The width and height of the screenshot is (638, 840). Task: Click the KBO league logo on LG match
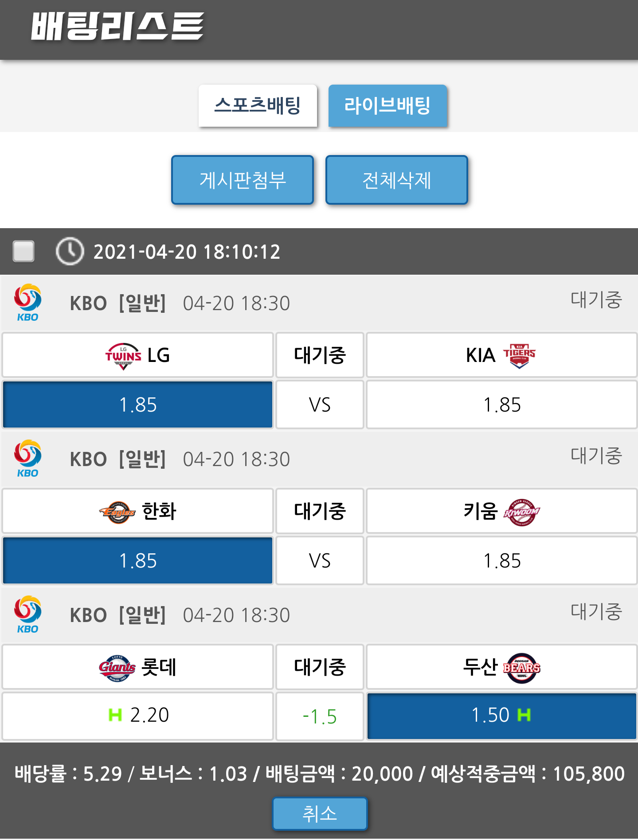[27, 303]
